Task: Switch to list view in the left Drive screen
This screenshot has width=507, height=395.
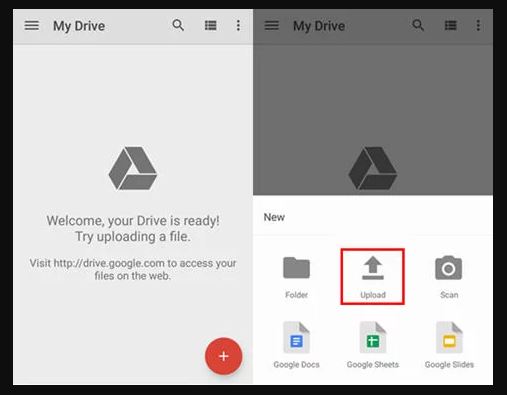Action: pyautogui.click(x=210, y=26)
